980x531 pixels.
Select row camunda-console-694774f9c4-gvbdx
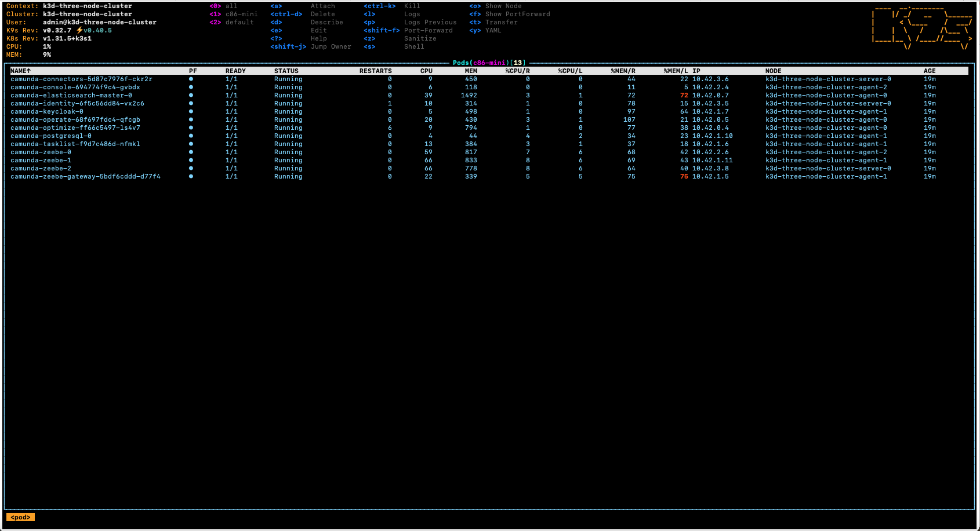tap(489, 87)
